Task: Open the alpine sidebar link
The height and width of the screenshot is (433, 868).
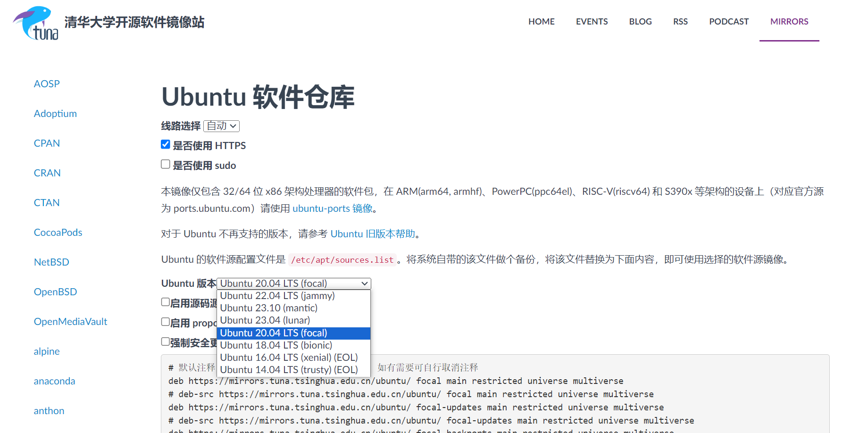Action: coord(47,351)
